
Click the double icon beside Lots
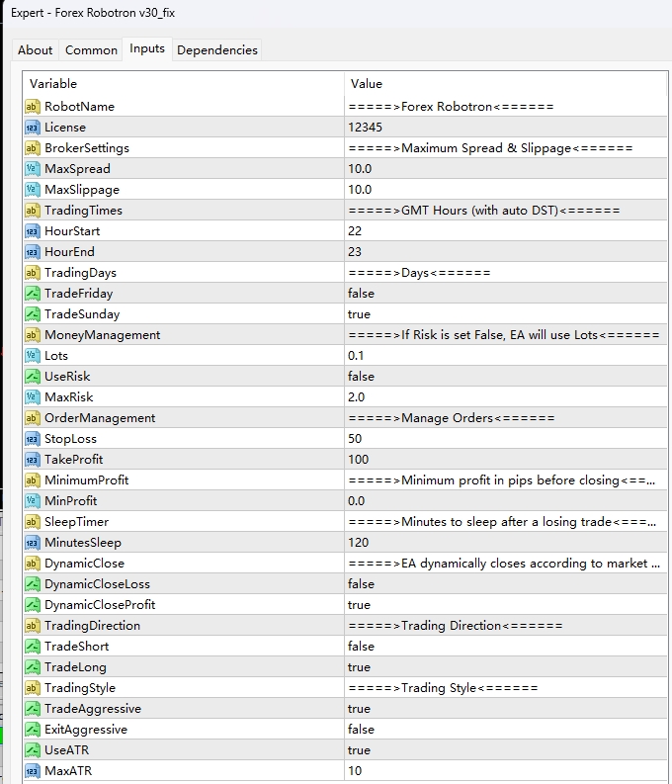point(32,356)
